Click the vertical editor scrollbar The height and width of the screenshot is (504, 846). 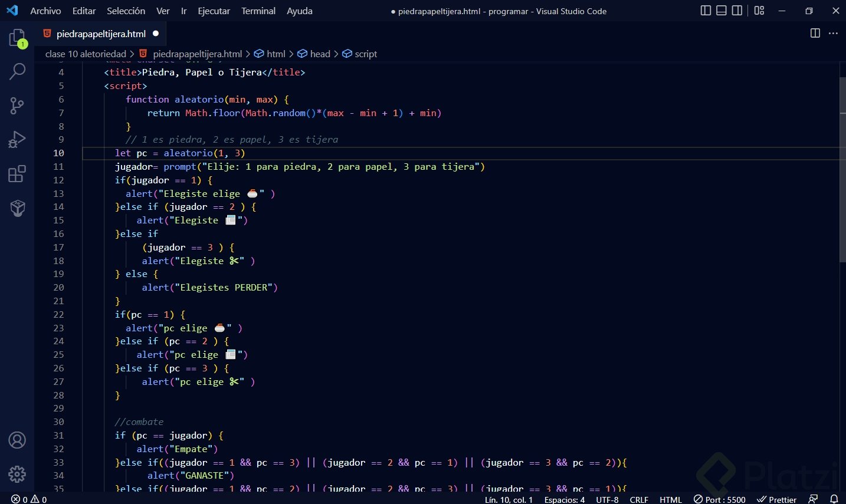click(842, 170)
